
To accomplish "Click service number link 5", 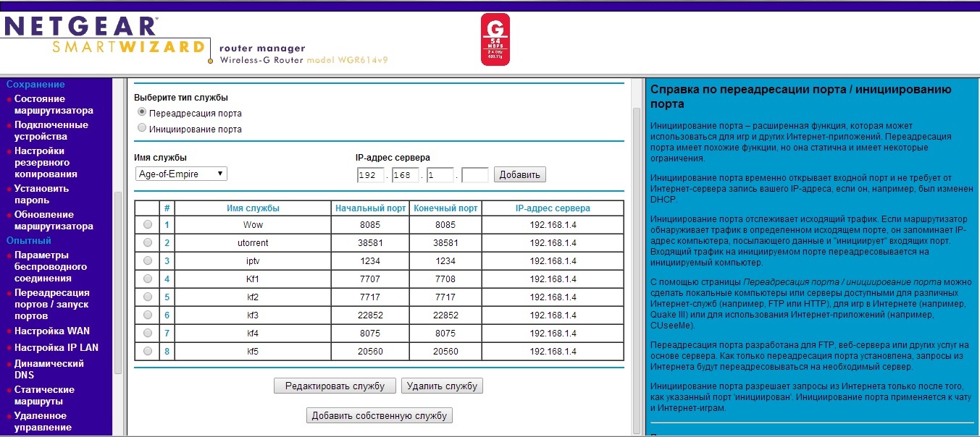I will click(167, 297).
